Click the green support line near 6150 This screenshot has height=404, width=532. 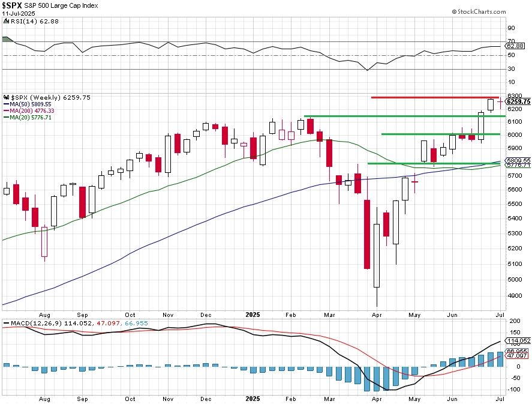pyautogui.click(x=405, y=116)
